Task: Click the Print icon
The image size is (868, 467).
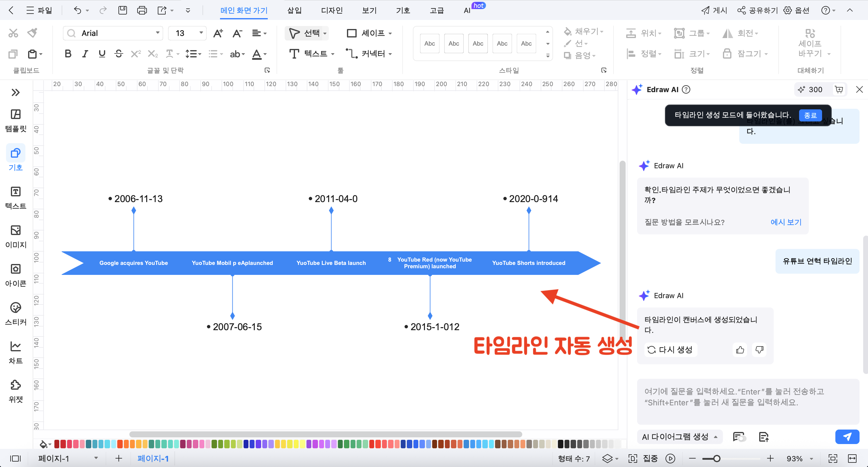Action: (x=142, y=11)
